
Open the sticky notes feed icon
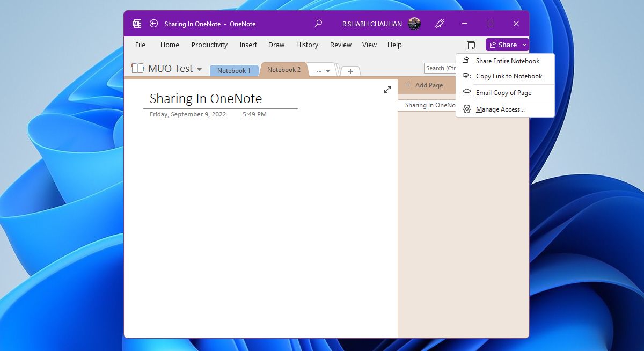(471, 45)
